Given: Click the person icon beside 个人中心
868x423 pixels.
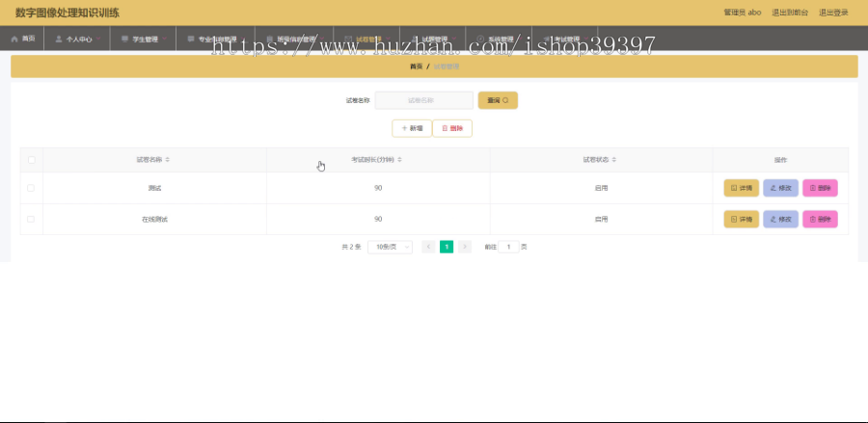Looking at the screenshot, I should pos(59,40).
